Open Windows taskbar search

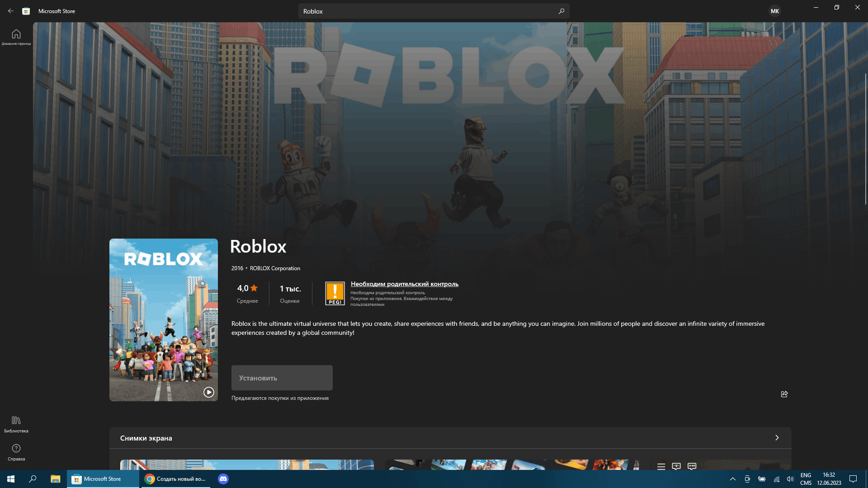[x=33, y=479]
